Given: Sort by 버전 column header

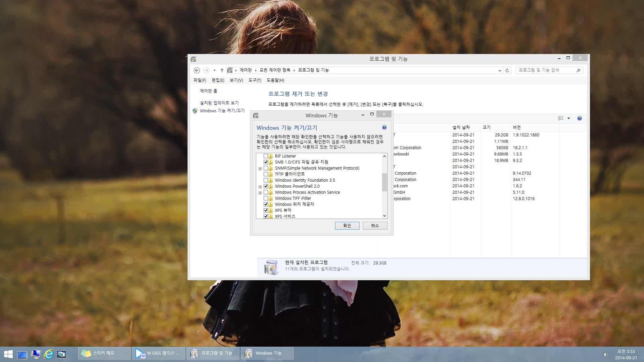Looking at the screenshot, I should point(535,127).
